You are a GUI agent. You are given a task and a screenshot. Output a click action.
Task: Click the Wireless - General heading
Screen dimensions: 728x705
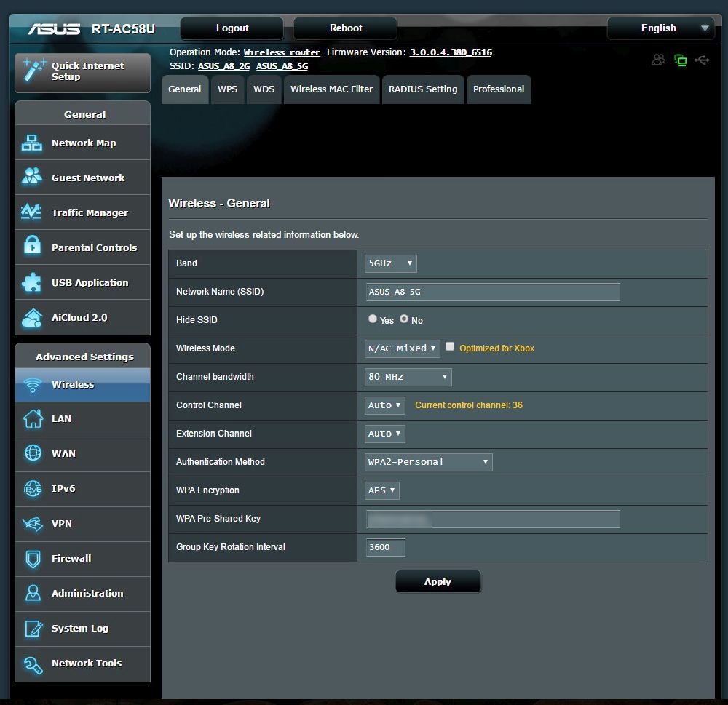(x=219, y=203)
